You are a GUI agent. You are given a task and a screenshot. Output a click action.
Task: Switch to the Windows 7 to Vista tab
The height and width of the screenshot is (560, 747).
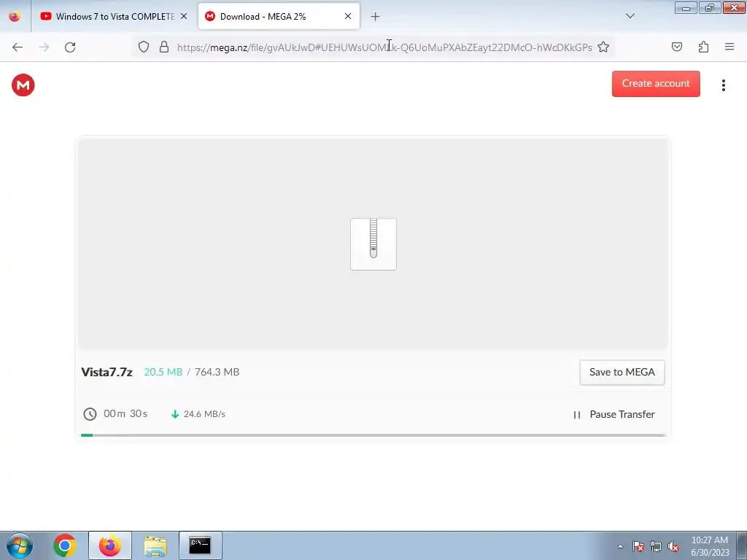click(115, 16)
